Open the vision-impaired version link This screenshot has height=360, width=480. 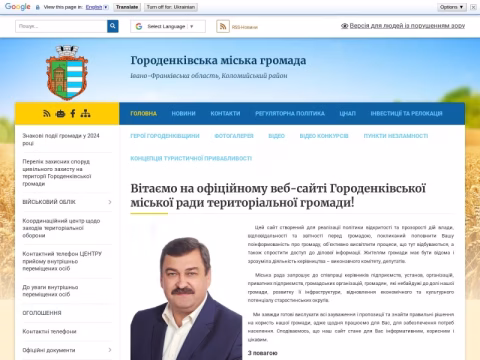click(407, 26)
